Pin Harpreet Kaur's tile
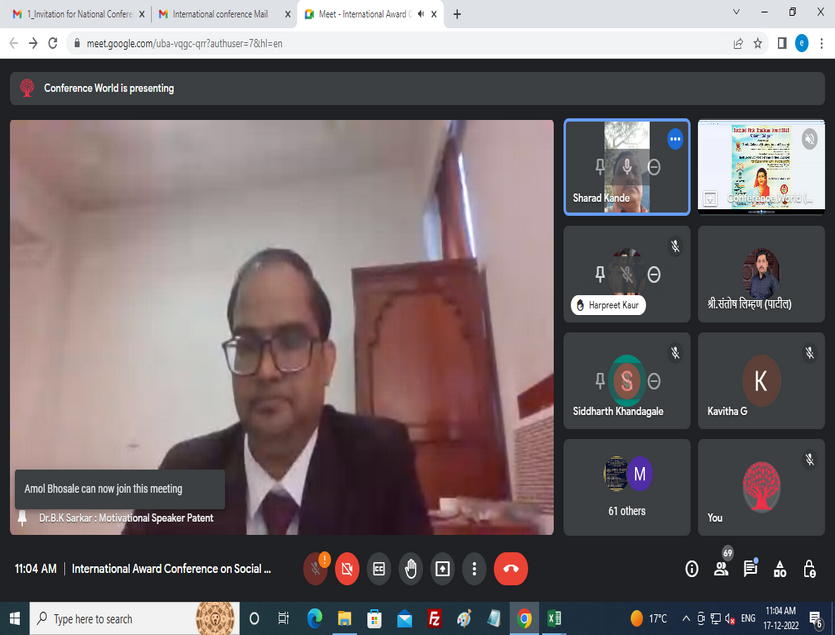835x635 pixels. 600,274
